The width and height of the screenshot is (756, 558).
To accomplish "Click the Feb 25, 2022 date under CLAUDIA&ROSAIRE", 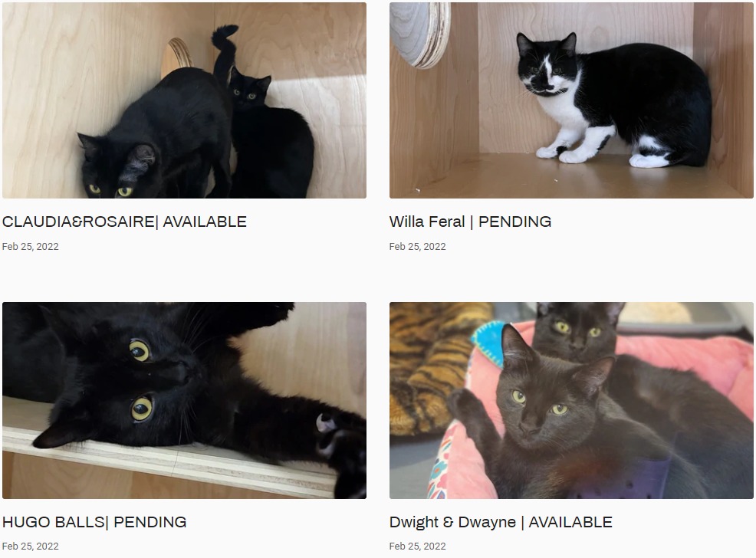I will pos(31,246).
